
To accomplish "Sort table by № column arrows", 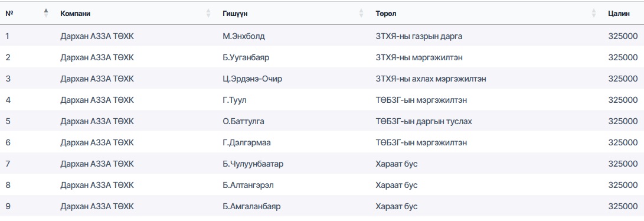I will tap(46, 13).
